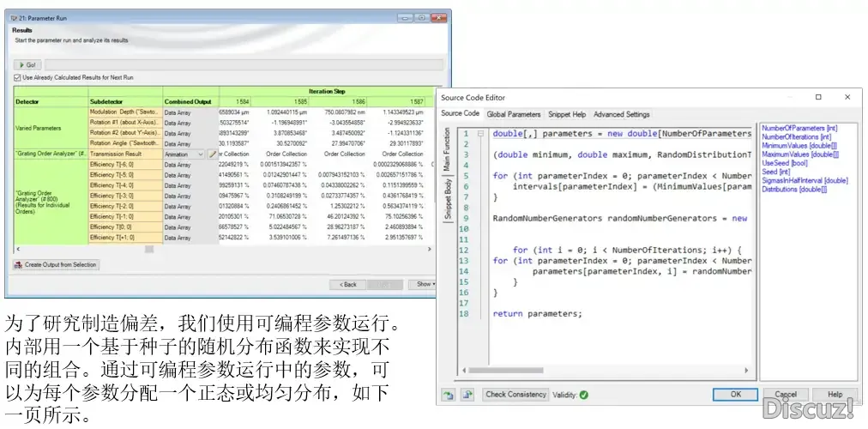Open Help in Source Code Editor
The height and width of the screenshot is (429, 868).
[835, 395]
